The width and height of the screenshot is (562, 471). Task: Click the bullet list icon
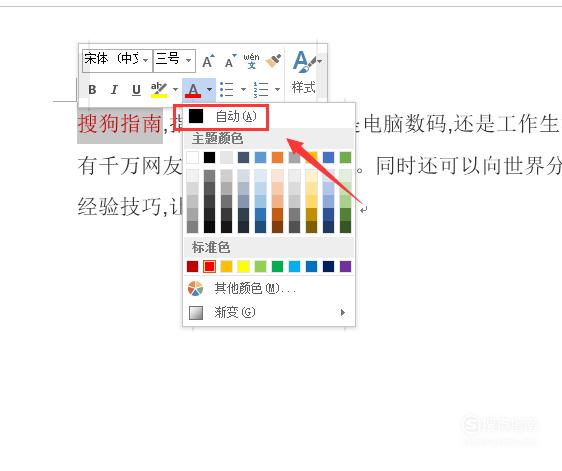tap(227, 89)
